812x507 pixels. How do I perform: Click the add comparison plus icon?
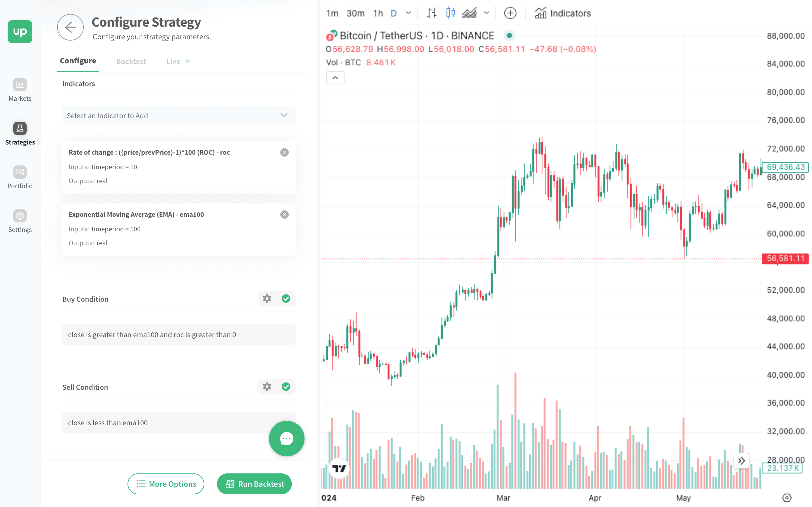point(510,13)
